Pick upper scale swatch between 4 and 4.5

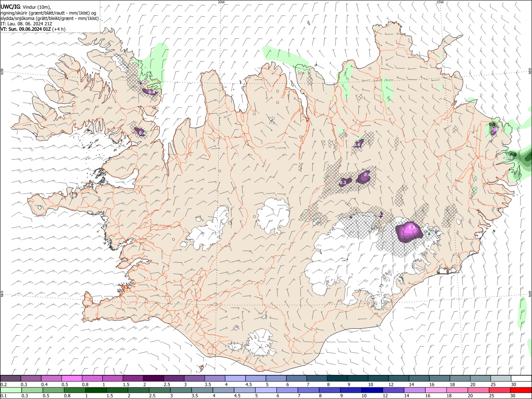point(234,378)
